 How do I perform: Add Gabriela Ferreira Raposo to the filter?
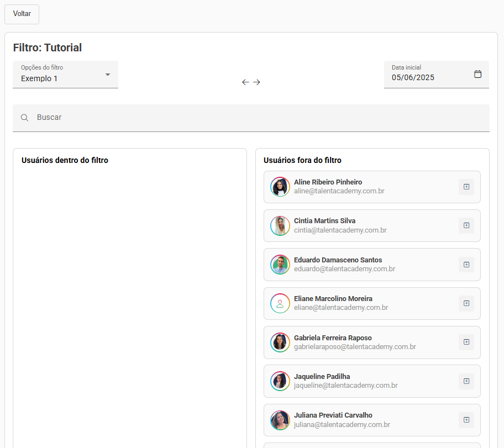[x=466, y=342]
